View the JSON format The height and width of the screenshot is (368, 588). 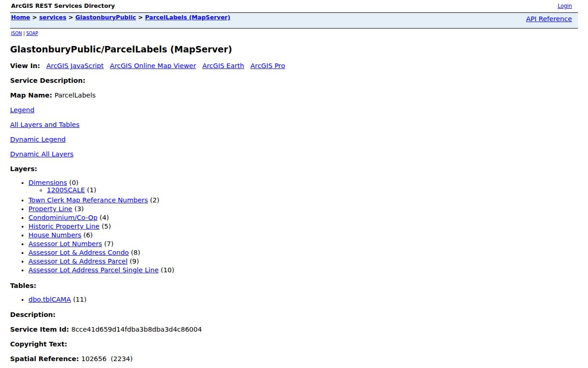click(17, 34)
